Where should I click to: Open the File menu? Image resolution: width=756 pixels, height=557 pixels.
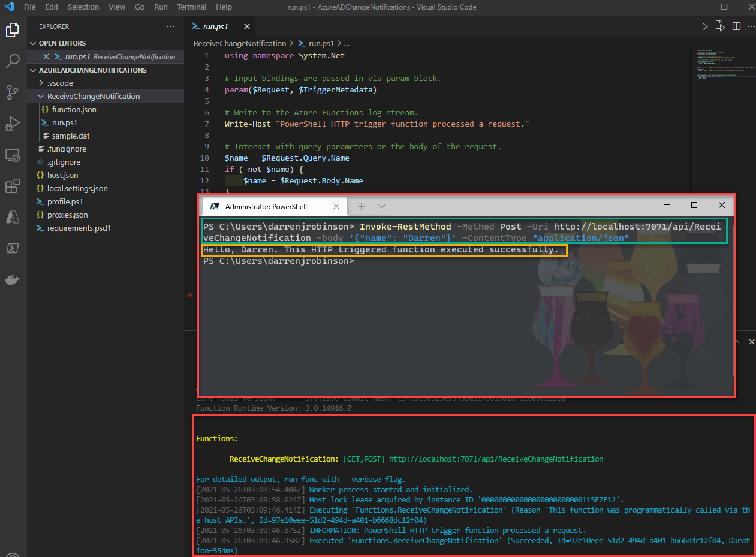[30, 7]
